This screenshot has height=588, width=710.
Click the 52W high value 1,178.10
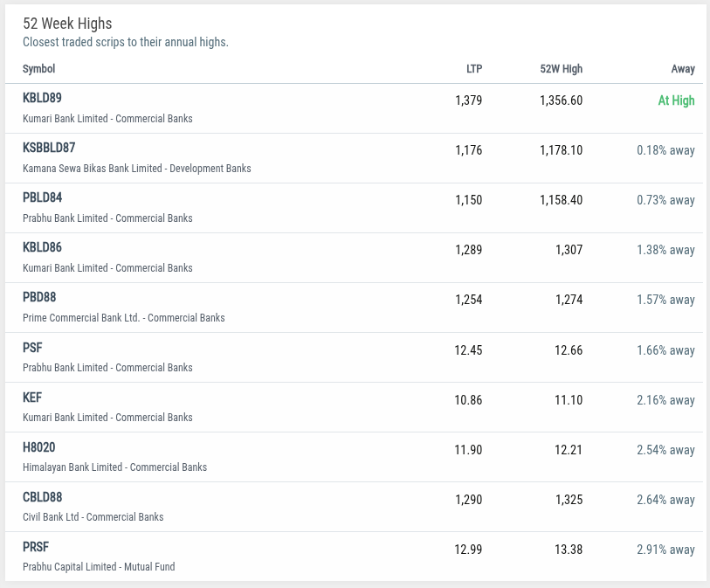tap(561, 150)
